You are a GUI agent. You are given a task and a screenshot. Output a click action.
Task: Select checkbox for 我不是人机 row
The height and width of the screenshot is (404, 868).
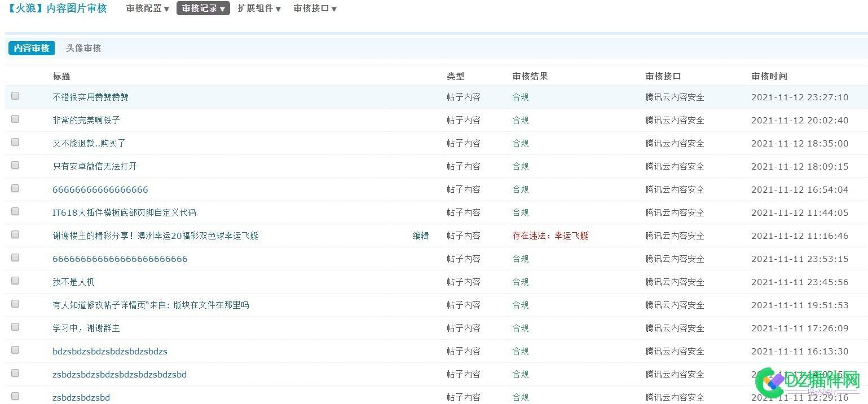[15, 281]
